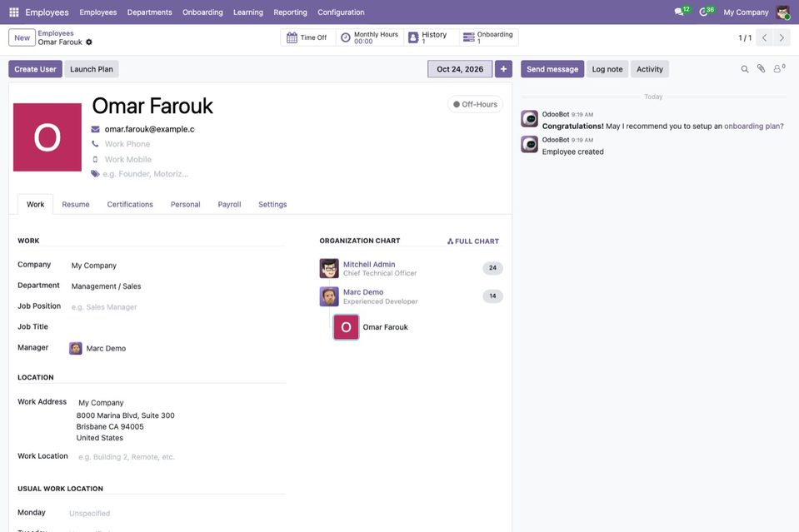Toggle the Off-Hours presence status badge

tap(475, 104)
